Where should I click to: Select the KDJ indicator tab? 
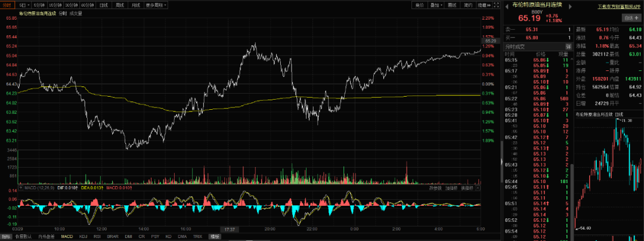[x=84, y=236]
